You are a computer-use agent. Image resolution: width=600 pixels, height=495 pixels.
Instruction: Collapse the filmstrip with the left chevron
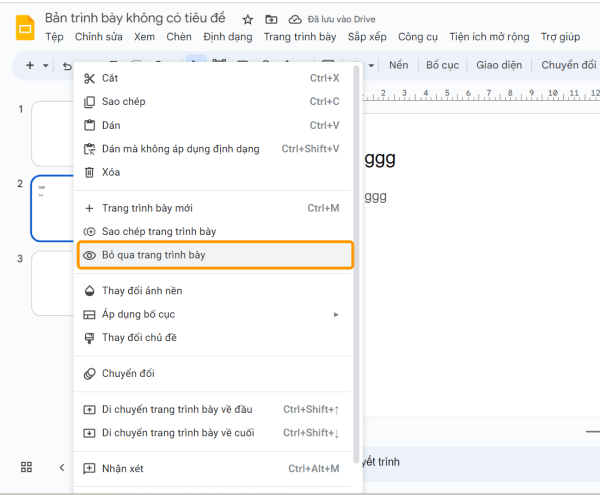click(x=62, y=467)
